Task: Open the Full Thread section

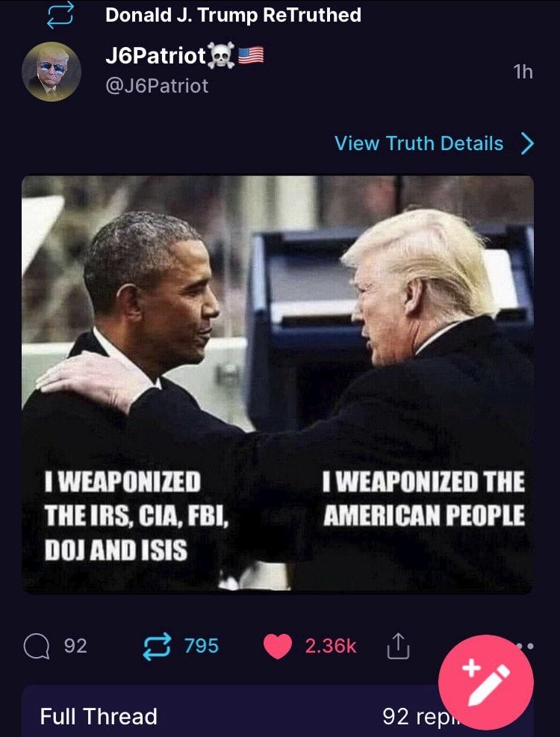Action: click(278, 711)
